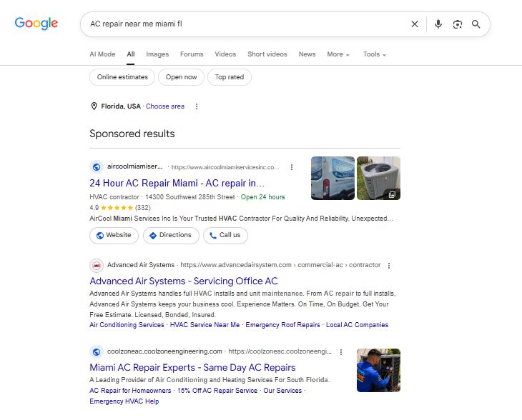Expand the More dropdown

pos(338,54)
